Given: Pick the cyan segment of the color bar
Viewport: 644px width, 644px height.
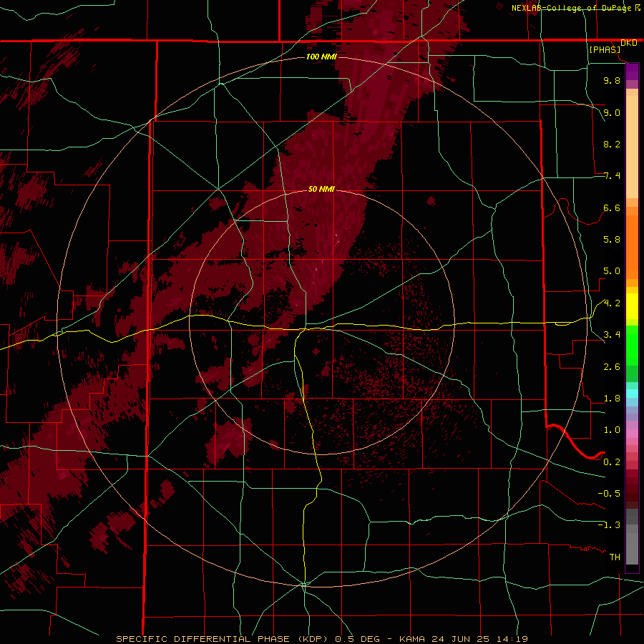Looking at the screenshot, I should coord(632,393).
